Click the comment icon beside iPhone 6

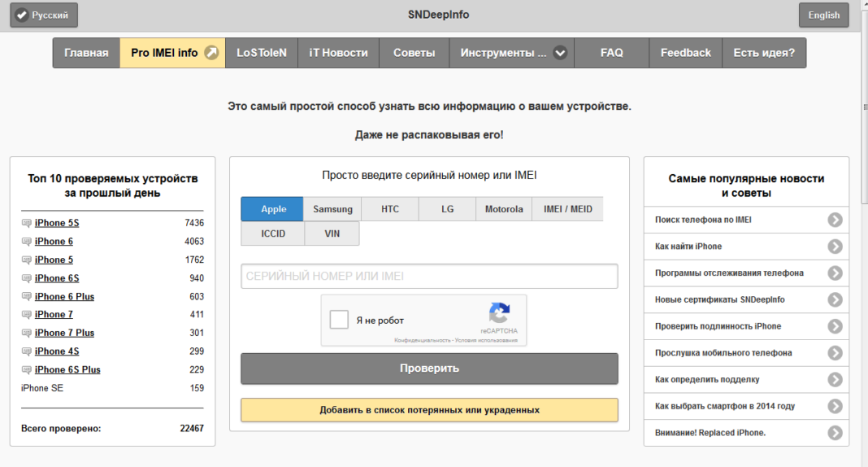[26, 242]
